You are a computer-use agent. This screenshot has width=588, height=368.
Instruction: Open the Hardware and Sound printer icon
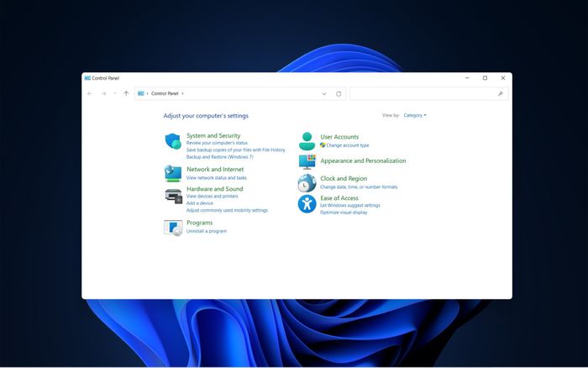(x=173, y=197)
